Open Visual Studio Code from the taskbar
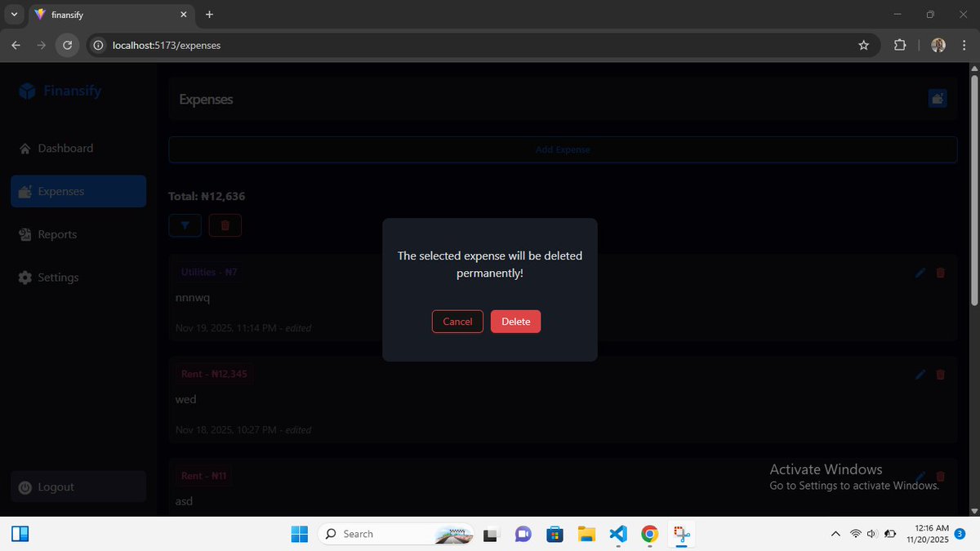Viewport: 980px width, 551px height. (618, 534)
